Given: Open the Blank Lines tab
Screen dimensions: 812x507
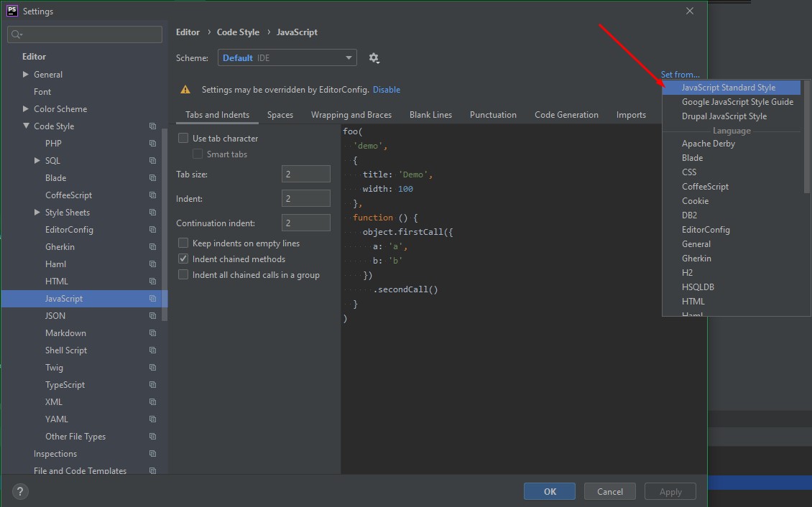Looking at the screenshot, I should [431, 115].
